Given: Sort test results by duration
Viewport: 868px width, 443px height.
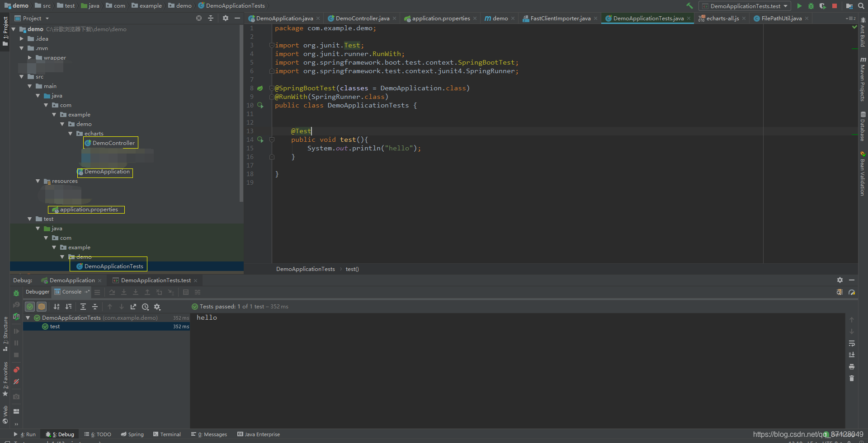Looking at the screenshot, I should (69, 307).
